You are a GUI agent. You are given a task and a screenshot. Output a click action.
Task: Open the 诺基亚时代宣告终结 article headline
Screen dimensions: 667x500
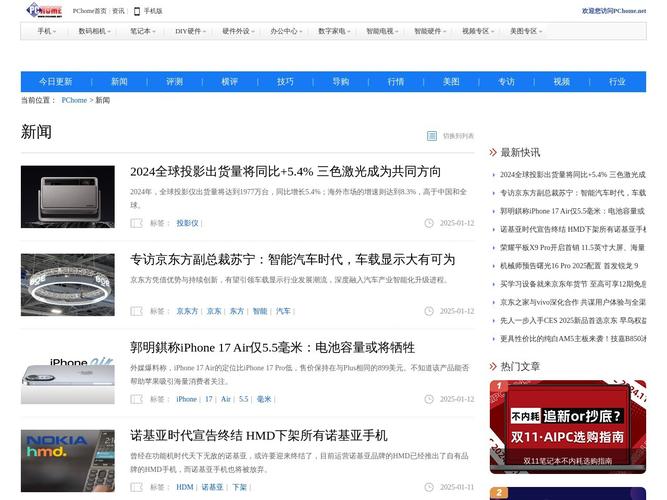(259, 436)
